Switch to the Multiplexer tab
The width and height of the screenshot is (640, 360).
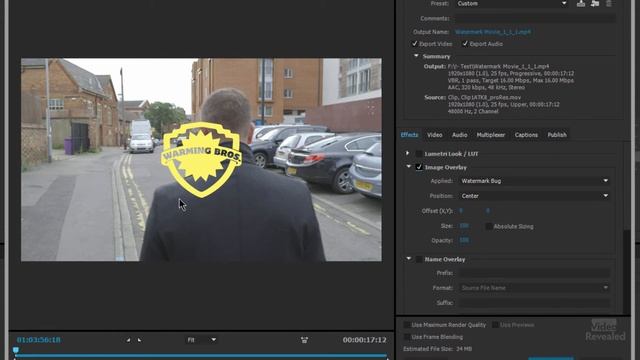[491, 135]
